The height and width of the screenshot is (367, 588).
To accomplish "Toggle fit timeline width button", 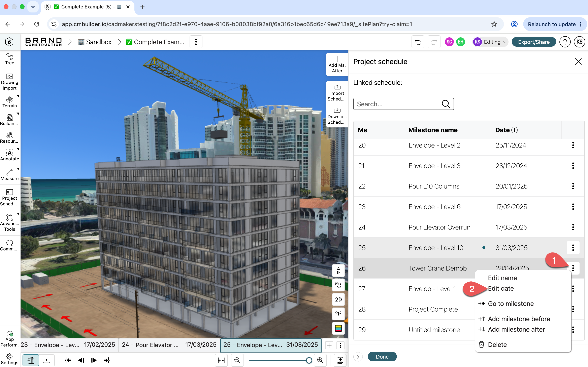I will pyautogui.click(x=221, y=360).
